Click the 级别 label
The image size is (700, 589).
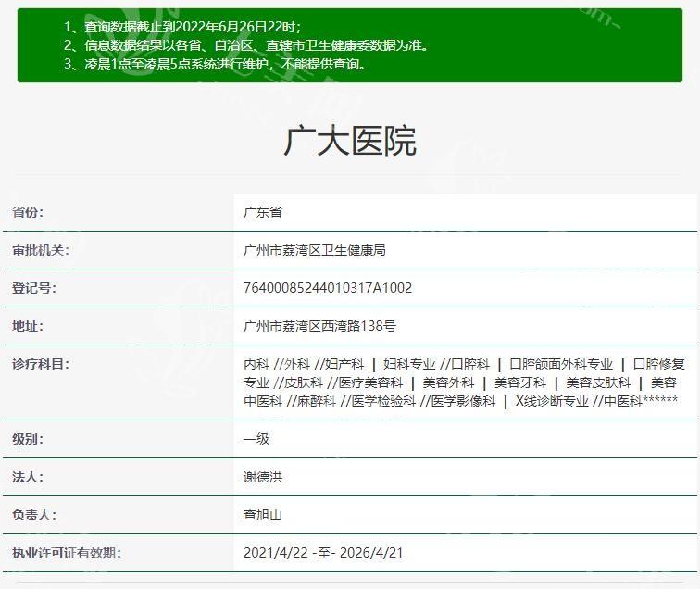click(28, 439)
